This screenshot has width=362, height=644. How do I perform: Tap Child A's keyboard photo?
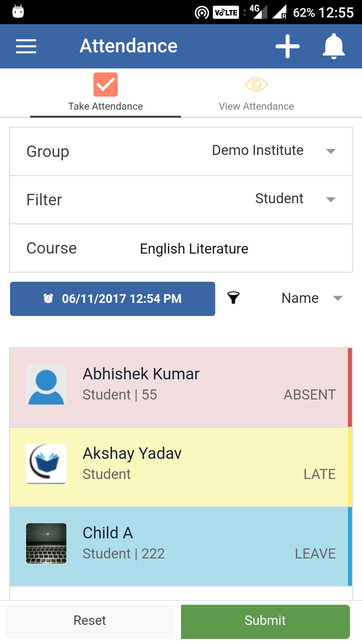point(46,543)
